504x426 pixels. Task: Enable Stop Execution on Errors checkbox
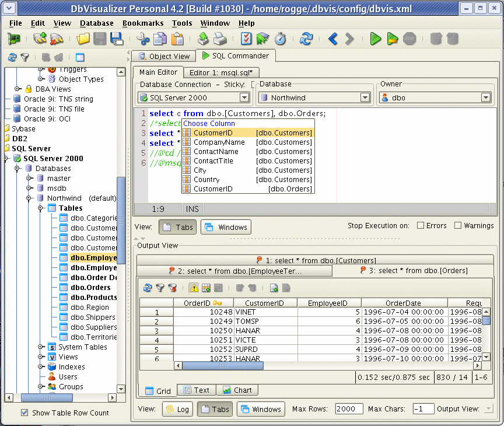pos(421,226)
